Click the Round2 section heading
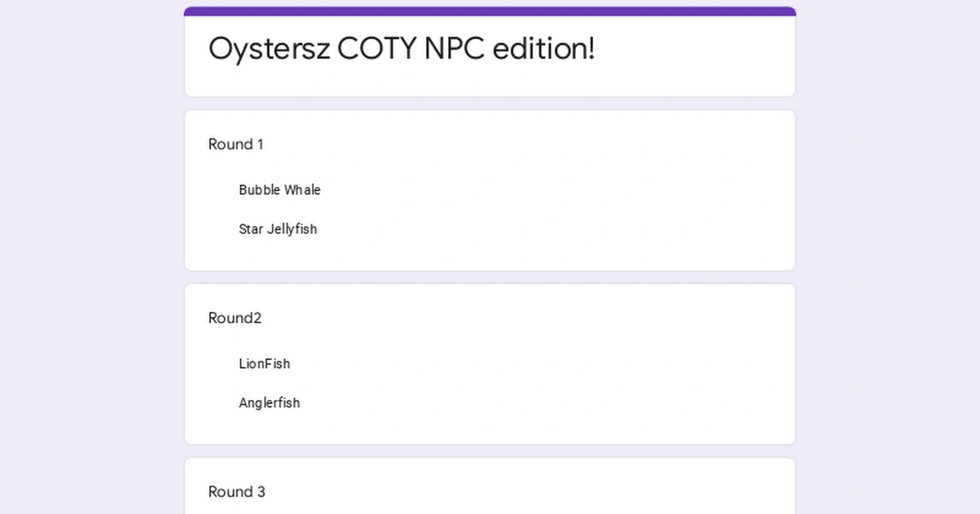 [234, 318]
